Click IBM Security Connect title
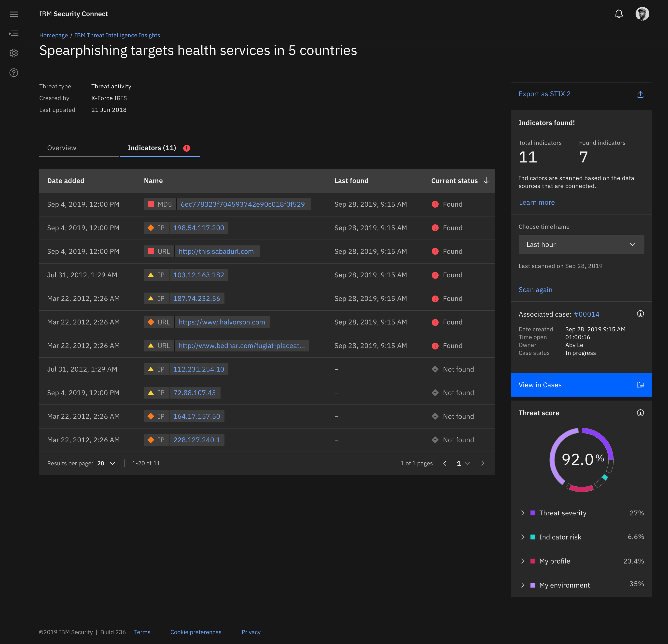Viewport: 668px width, 644px height. click(x=73, y=14)
